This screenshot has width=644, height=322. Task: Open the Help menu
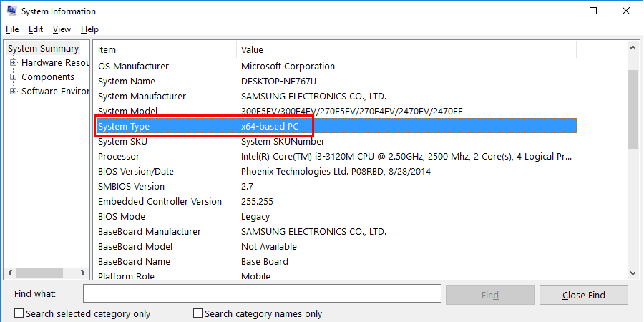tap(89, 29)
